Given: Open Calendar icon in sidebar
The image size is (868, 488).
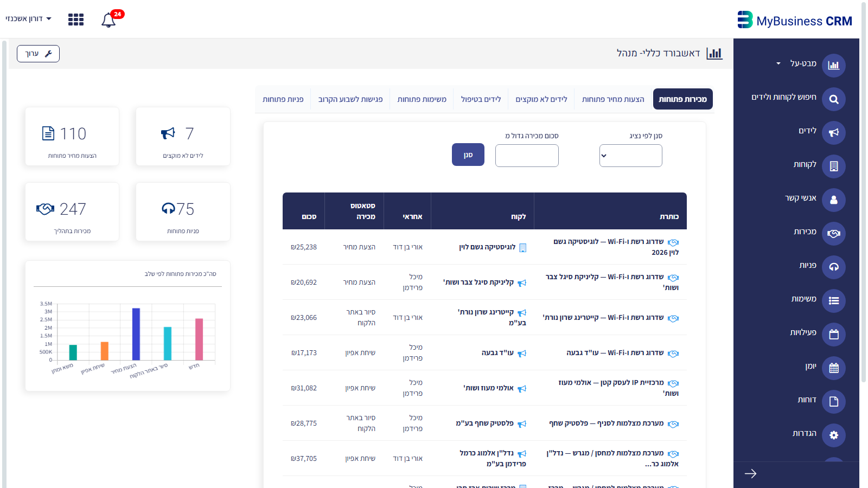Looking at the screenshot, I should coord(834,368).
